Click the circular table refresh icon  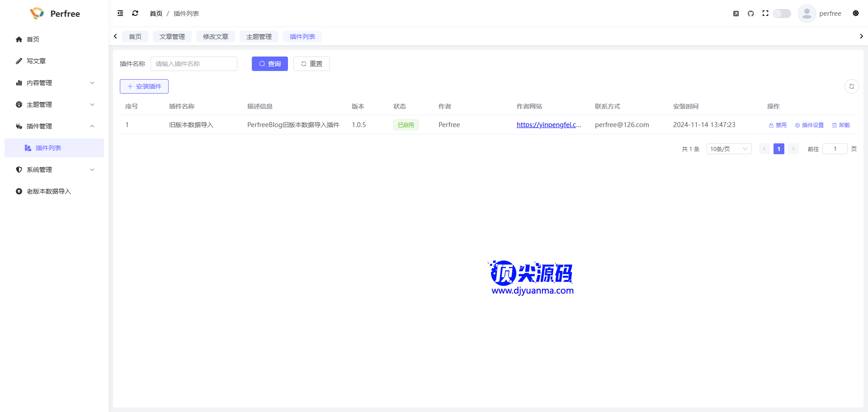pyautogui.click(x=851, y=86)
